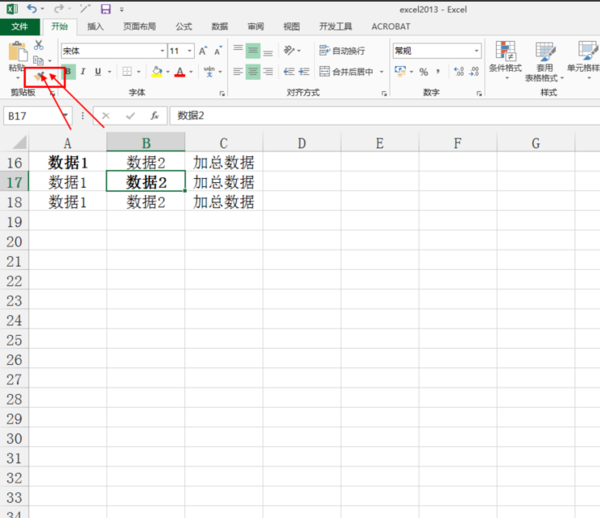This screenshot has width=600, height=518.
Task: Click the Undo arrow icon
Action: coord(32,8)
